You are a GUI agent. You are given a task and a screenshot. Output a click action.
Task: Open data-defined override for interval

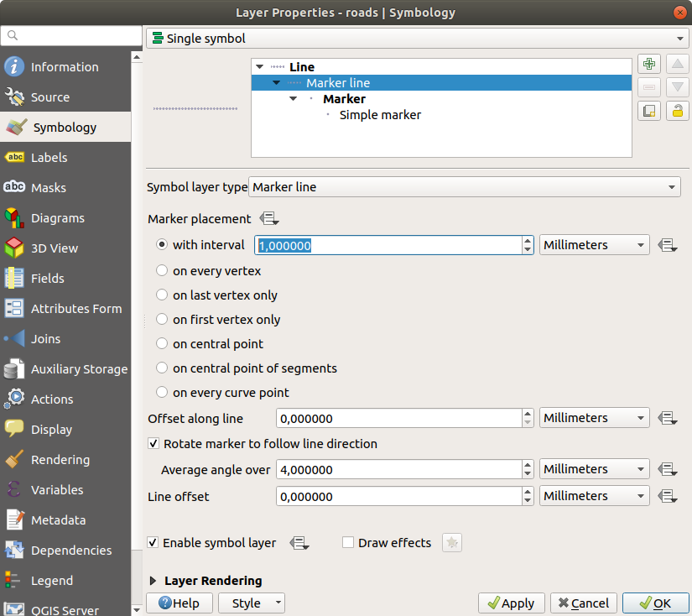[x=668, y=245]
